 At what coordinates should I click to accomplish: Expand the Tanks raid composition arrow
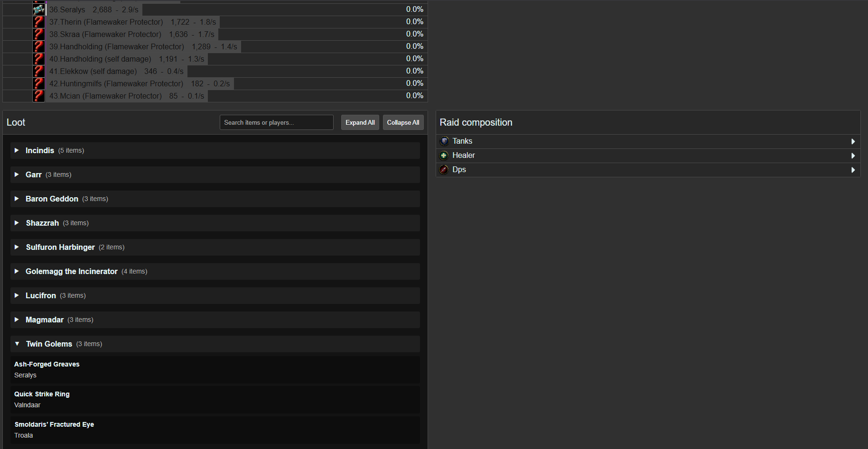tap(853, 141)
